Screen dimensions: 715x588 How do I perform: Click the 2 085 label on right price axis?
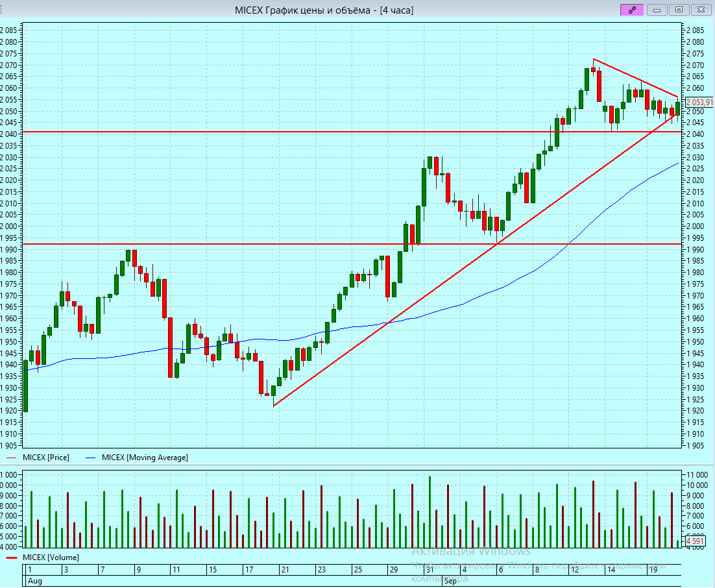(695, 31)
